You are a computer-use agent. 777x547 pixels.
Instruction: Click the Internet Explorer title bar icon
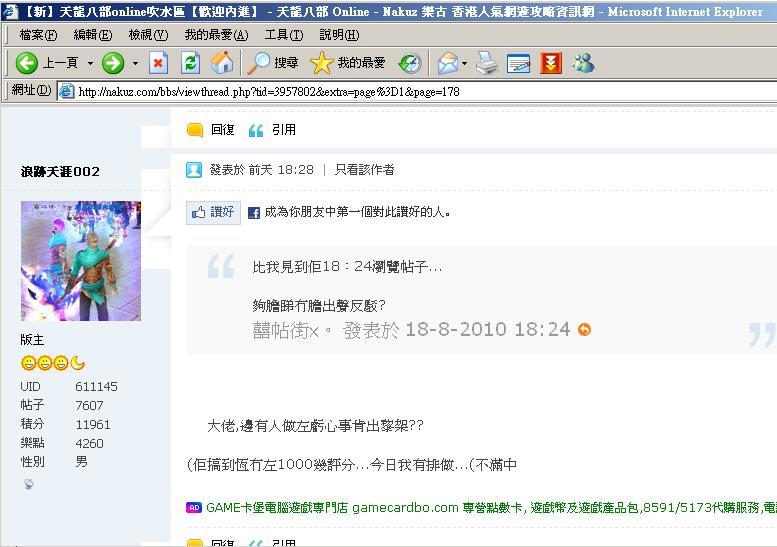9,11
